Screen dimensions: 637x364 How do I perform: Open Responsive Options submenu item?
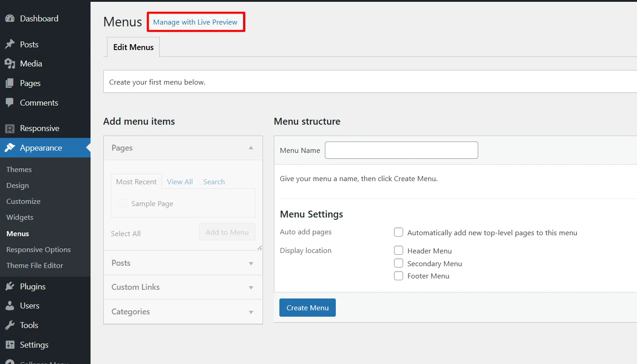(x=39, y=250)
